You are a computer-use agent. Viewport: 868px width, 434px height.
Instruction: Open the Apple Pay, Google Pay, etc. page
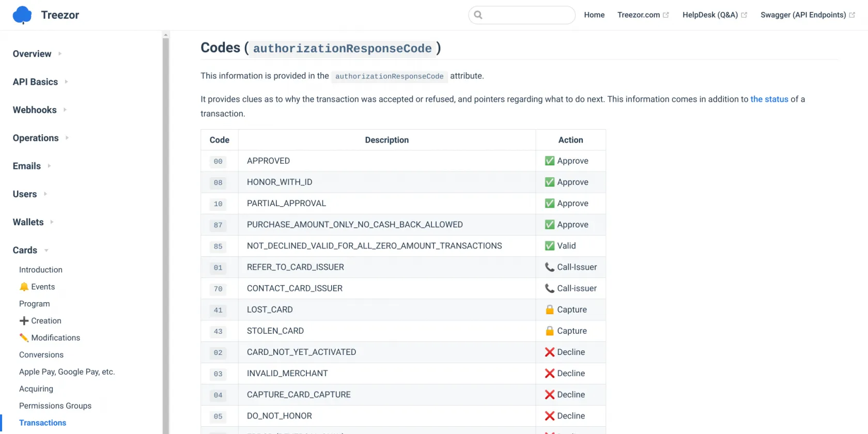pyautogui.click(x=67, y=371)
